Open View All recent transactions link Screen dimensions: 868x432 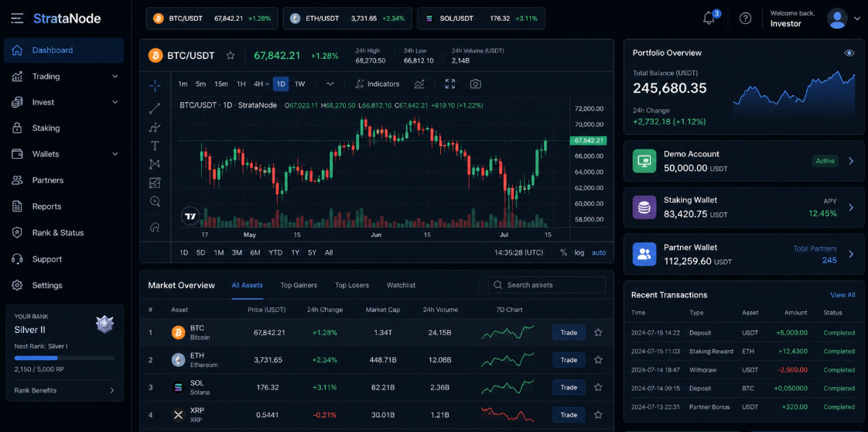[842, 295]
